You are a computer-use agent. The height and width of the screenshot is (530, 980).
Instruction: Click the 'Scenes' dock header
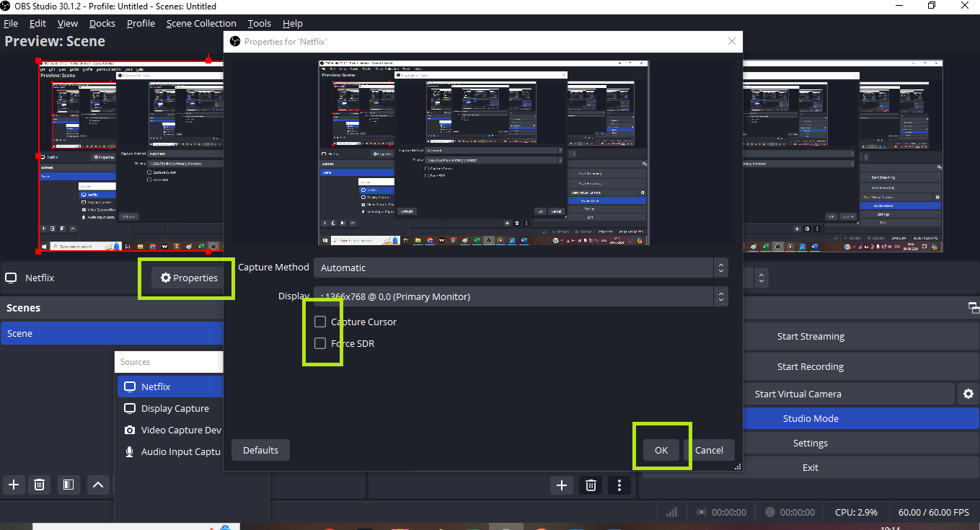[x=24, y=308]
